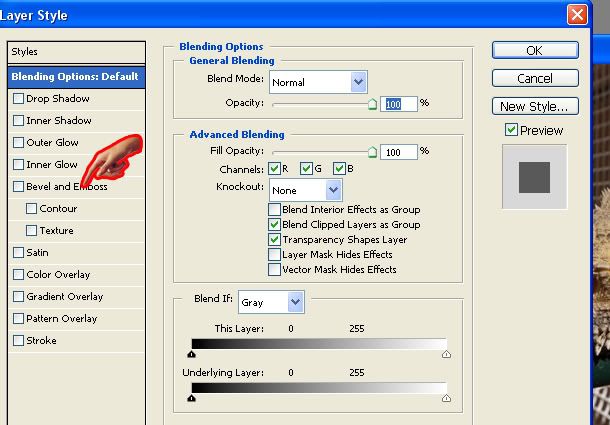
Task: Click This Layer white point slider
Action: pyautogui.click(x=446, y=354)
